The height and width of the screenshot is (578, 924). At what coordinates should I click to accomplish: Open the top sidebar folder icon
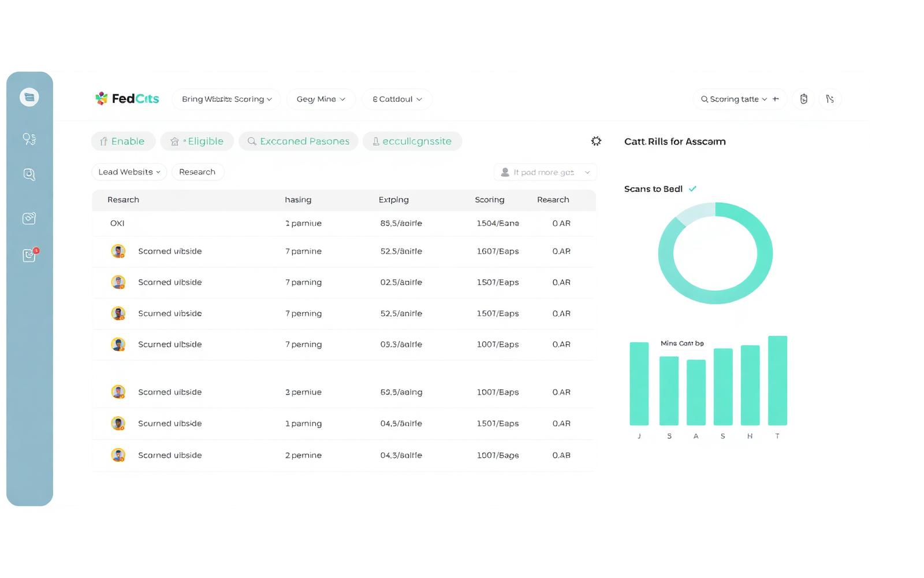point(29,97)
